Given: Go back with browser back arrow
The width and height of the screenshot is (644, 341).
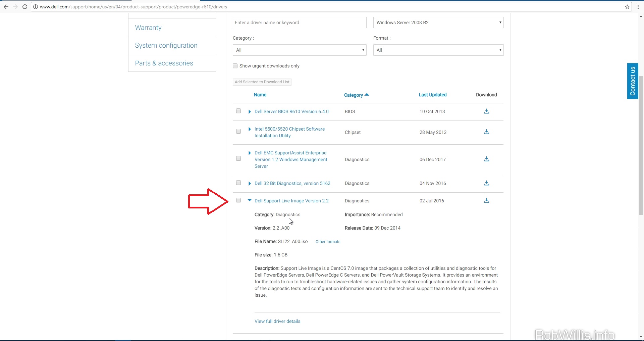Looking at the screenshot, I should (x=6, y=7).
